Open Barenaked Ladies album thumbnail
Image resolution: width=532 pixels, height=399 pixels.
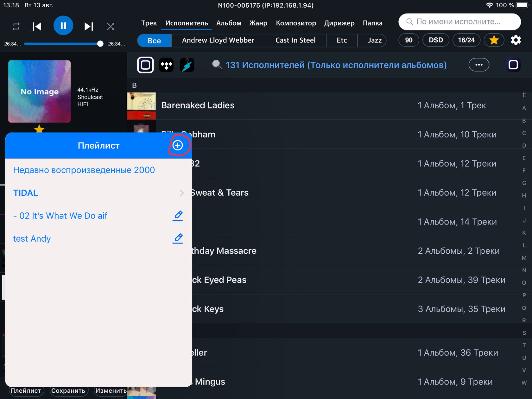point(141,105)
